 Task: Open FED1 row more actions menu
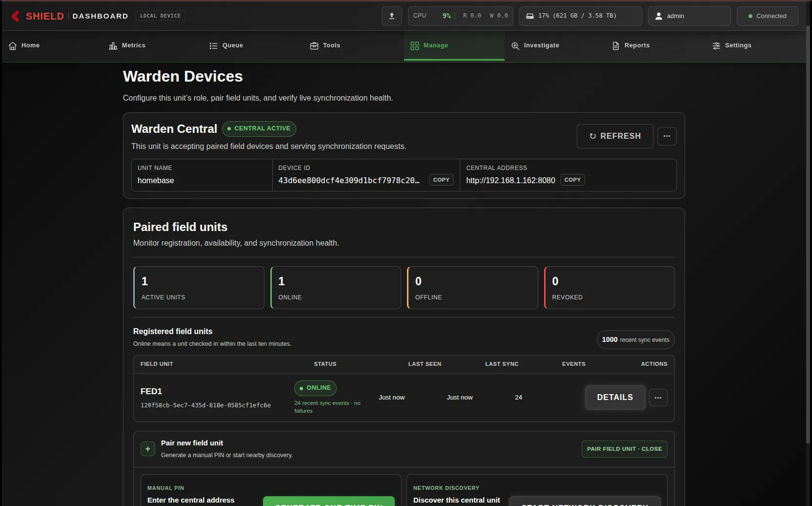(658, 398)
